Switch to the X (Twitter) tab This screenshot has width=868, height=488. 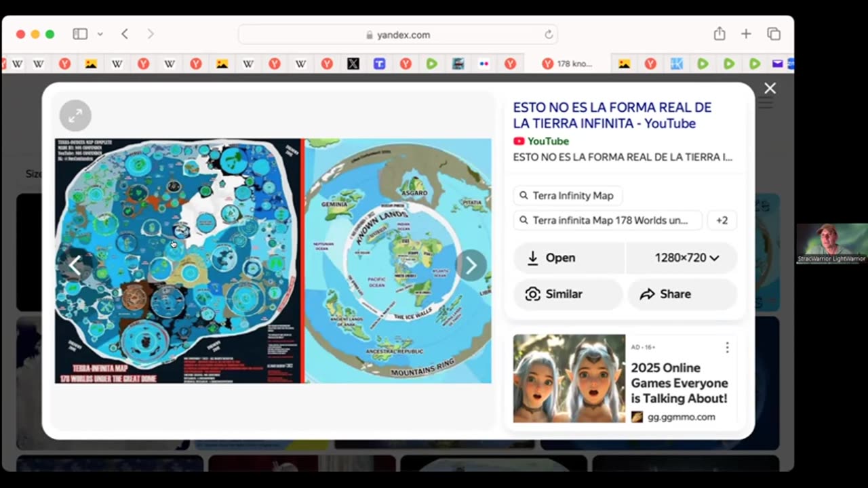(353, 64)
